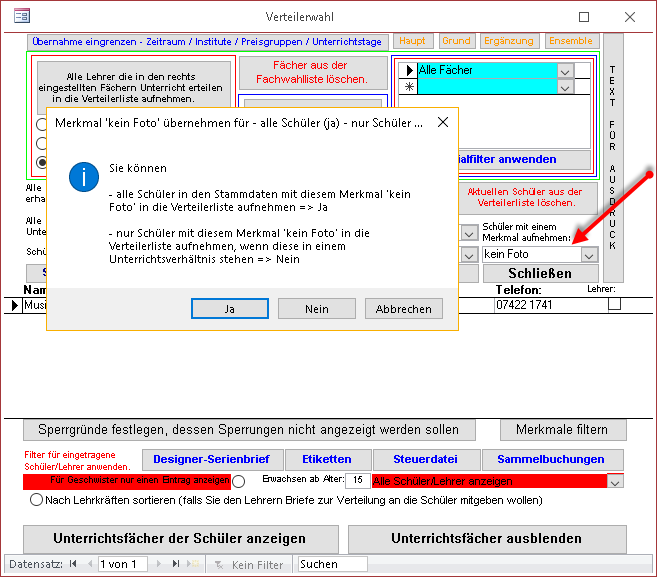Enable 'Für Geschwister nur einen Eintrag' option
This screenshot has width=657, height=577.
(x=238, y=482)
